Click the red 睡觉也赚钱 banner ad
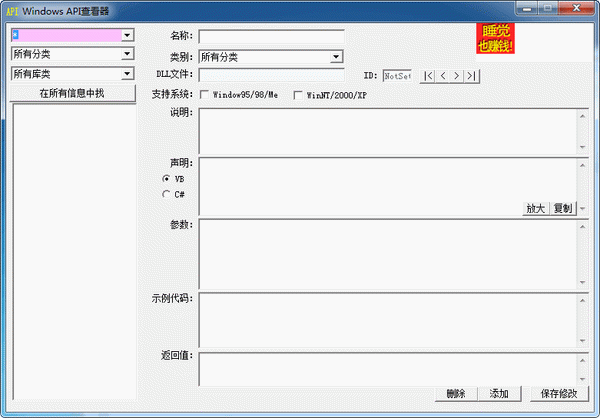This screenshot has height=418, width=600. tap(495, 38)
